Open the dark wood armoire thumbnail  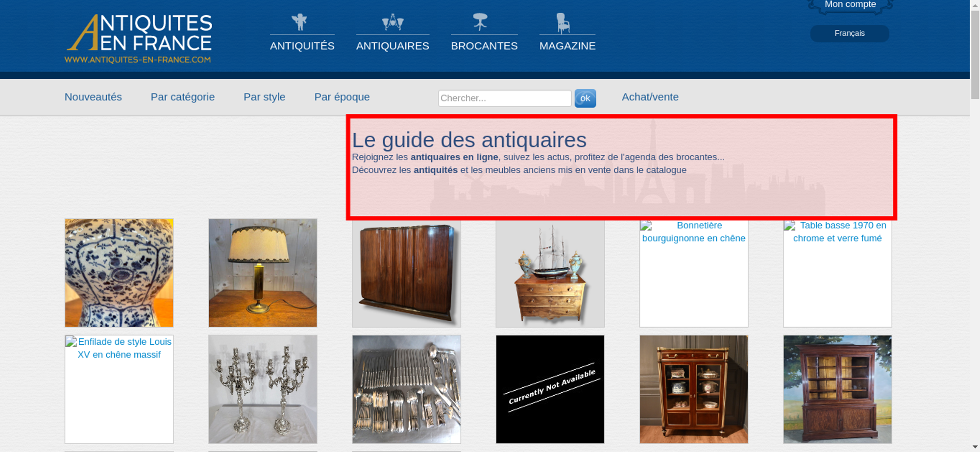(x=406, y=273)
